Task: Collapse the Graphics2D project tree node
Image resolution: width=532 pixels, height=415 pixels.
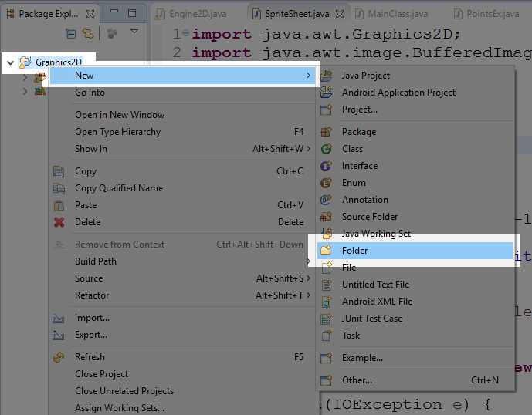Action: pos(11,62)
